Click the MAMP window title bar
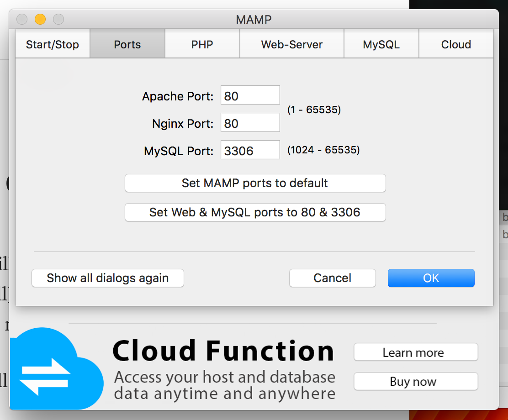The image size is (508, 420). [254, 20]
